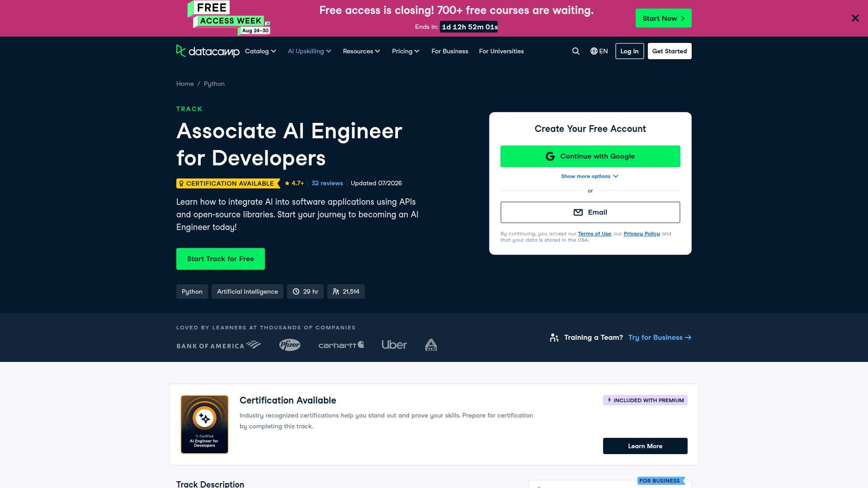The height and width of the screenshot is (488, 868).
Task: Click Learn More about certification
Action: 645,446
